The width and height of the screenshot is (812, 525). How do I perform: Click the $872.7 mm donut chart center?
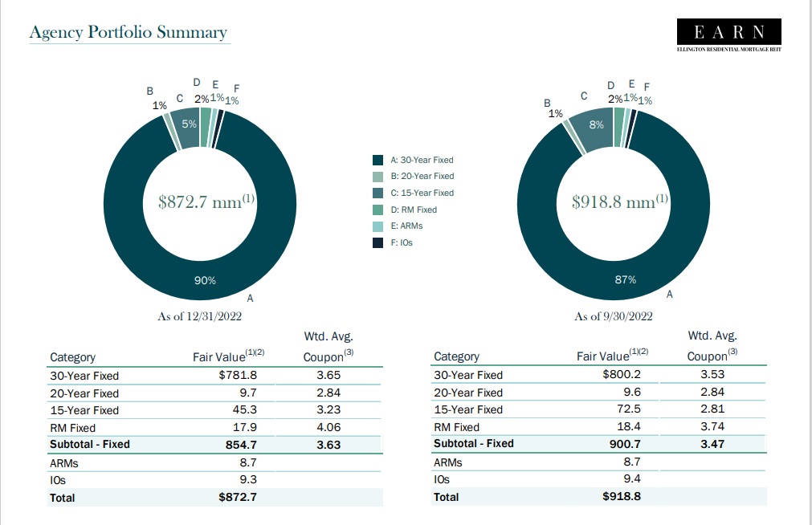coord(206,202)
